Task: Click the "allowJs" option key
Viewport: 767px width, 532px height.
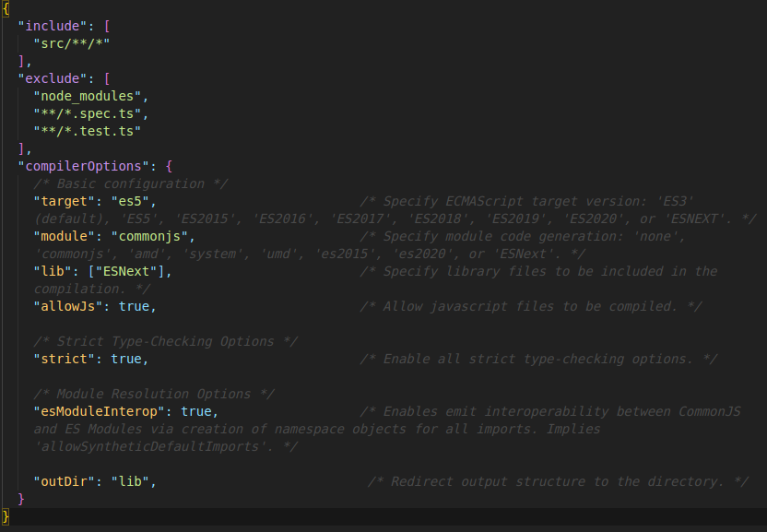Action: (x=67, y=306)
